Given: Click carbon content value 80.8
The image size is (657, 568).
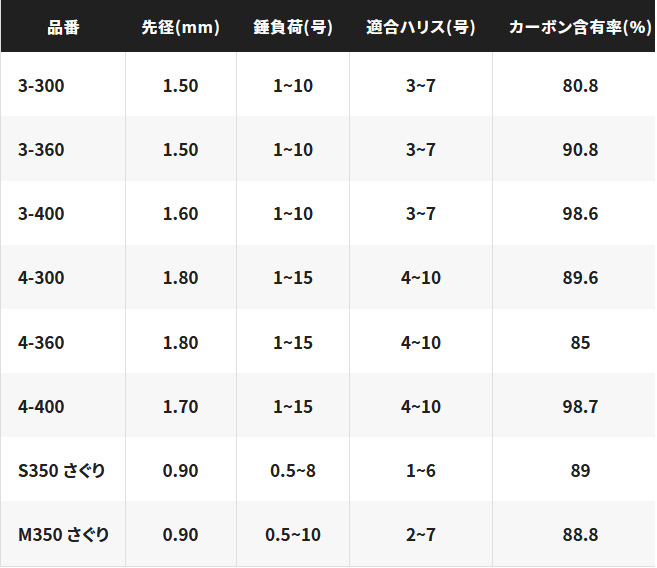Looking at the screenshot, I should tap(580, 86).
